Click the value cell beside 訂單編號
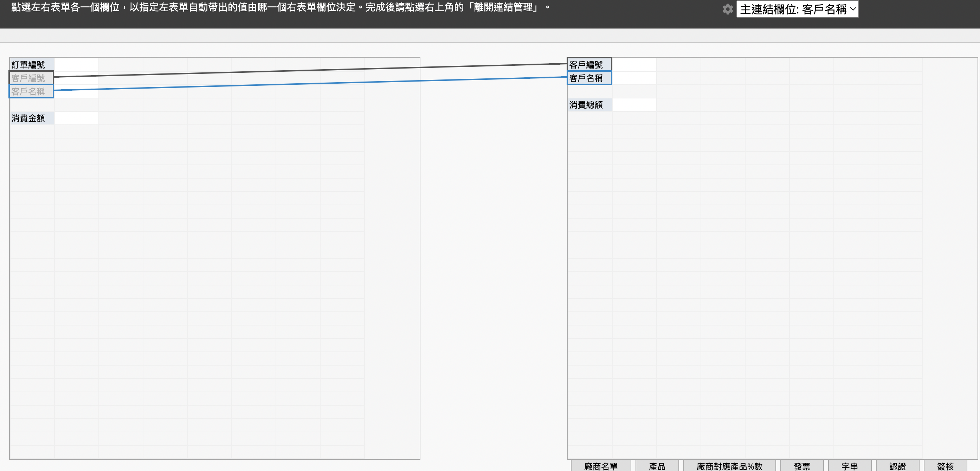980x471 pixels. pos(77,65)
